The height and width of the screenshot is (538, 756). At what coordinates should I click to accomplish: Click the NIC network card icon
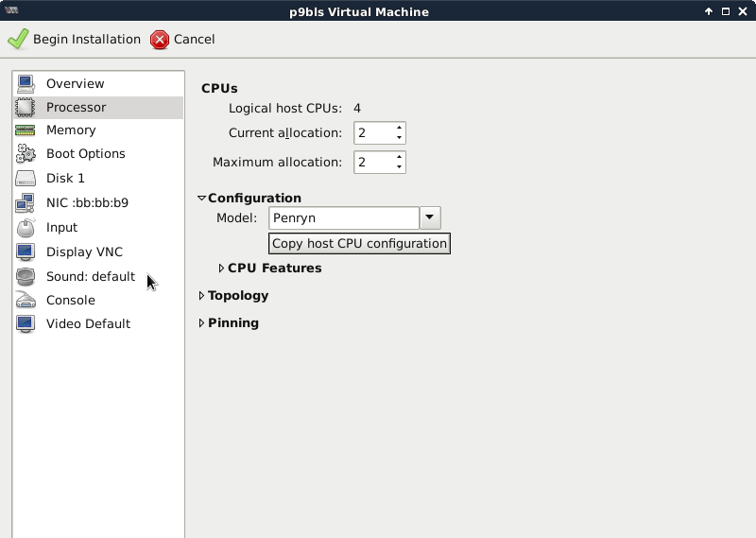point(26,203)
